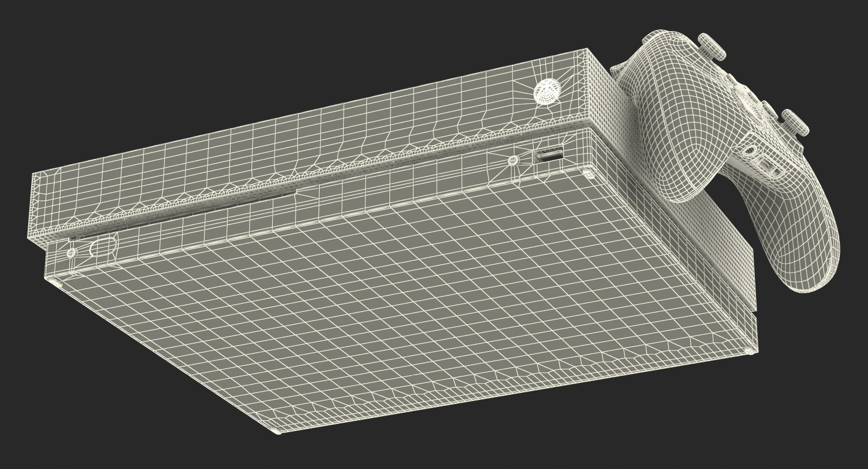The image size is (868, 469).
Task: Pick the round power button on console
Action: click(547, 92)
